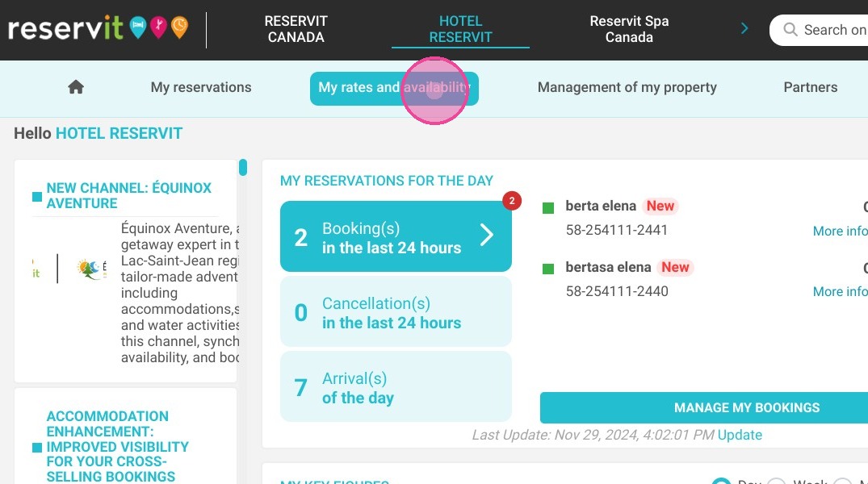
Task: Click the reservit logo in header
Action: [99, 28]
